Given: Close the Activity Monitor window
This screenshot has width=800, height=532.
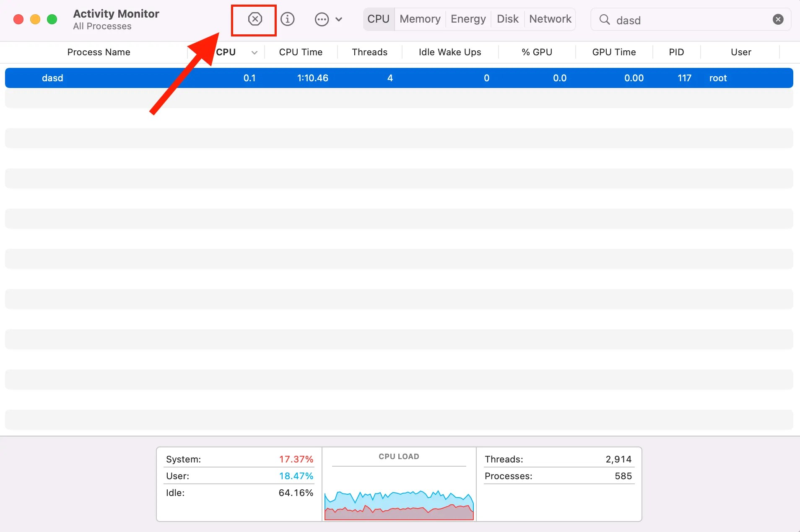Looking at the screenshot, I should 18,19.
